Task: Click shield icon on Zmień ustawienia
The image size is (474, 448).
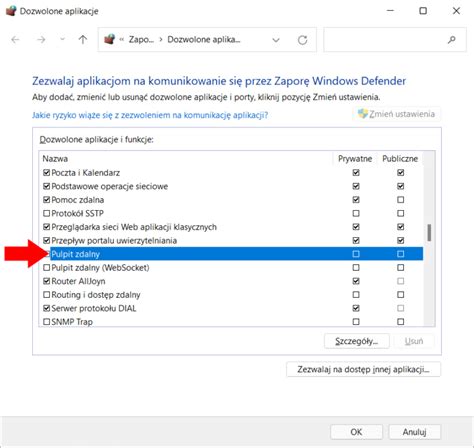Action: pyautogui.click(x=363, y=113)
